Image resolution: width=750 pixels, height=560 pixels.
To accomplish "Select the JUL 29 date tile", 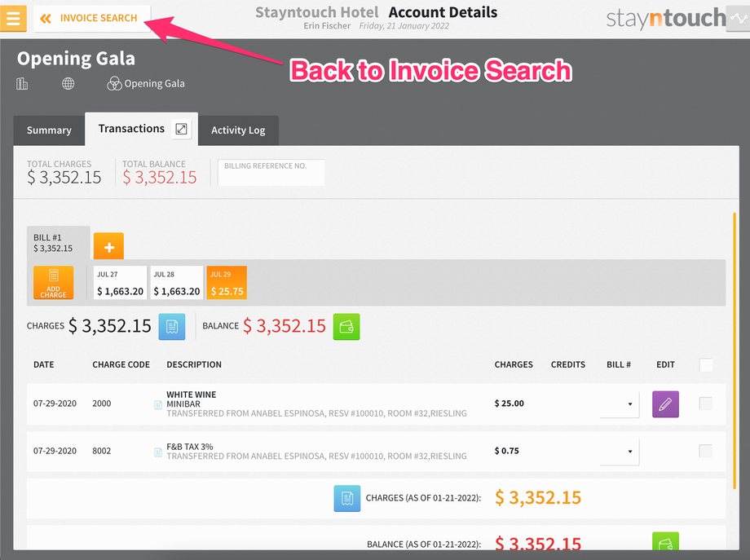I will pyautogui.click(x=227, y=283).
